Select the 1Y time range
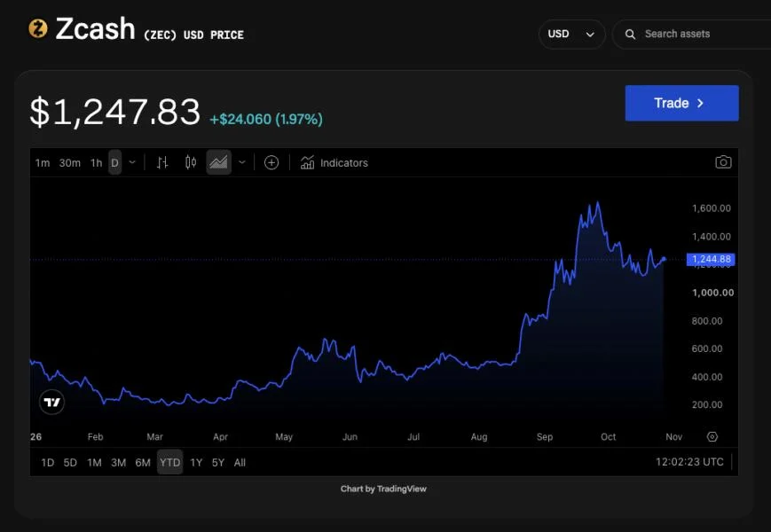Screen dimensions: 771x532 [196, 463]
